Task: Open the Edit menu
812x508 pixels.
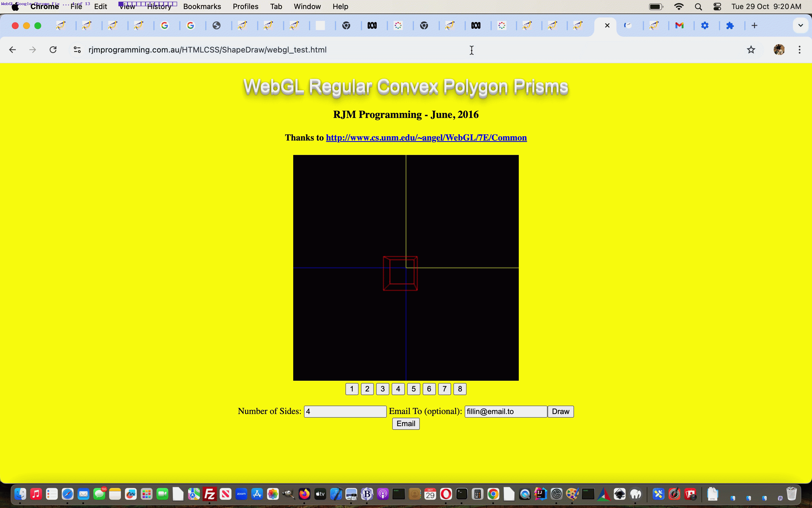Action: coord(100,6)
